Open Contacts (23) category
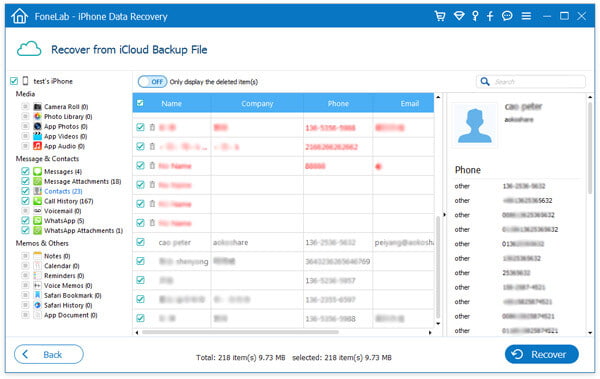The width and height of the screenshot is (600, 379). pyautogui.click(x=63, y=191)
